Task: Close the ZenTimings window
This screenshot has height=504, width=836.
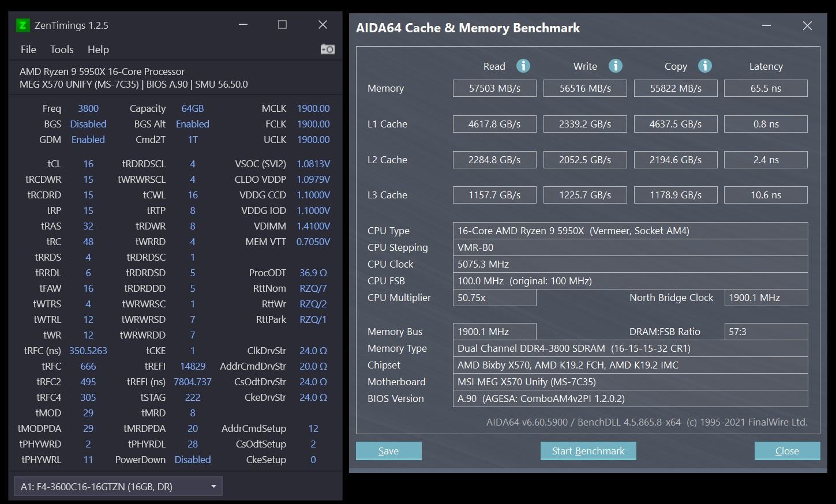Action: pyautogui.click(x=323, y=25)
